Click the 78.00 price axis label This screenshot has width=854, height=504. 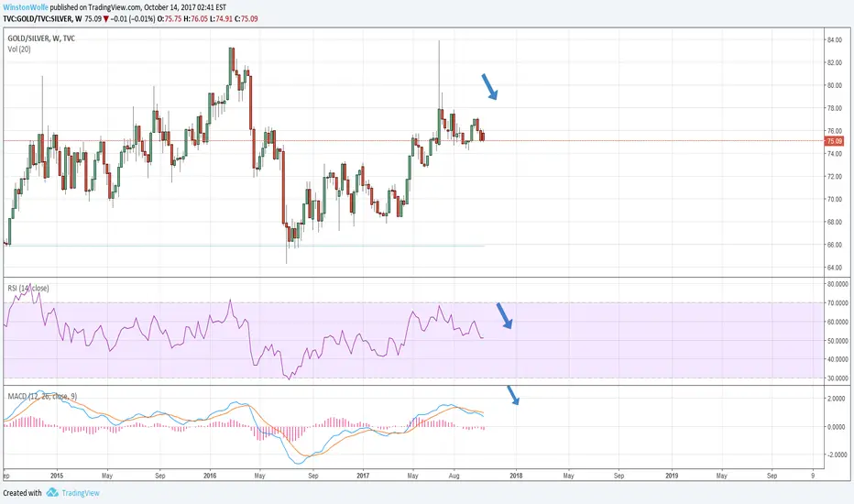(835, 108)
